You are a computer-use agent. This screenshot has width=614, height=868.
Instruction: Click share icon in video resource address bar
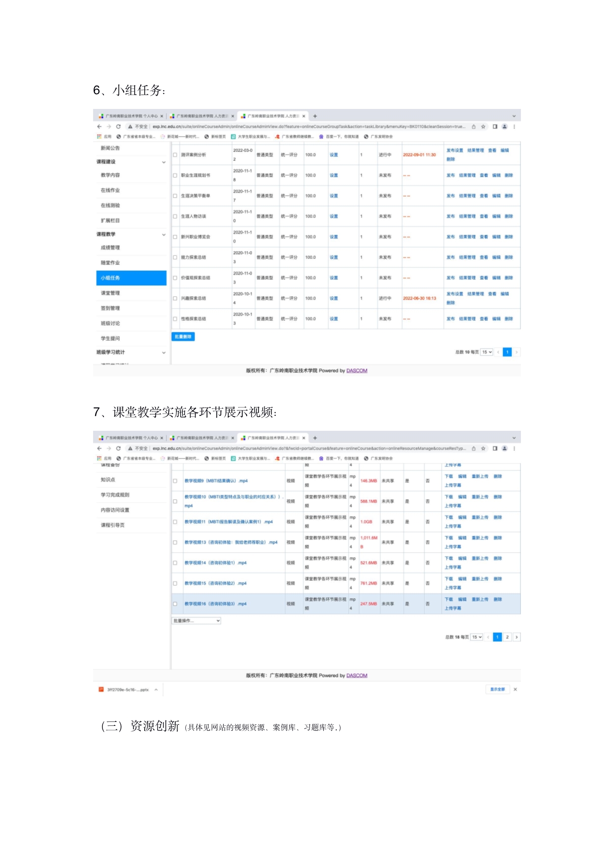pos(474,449)
